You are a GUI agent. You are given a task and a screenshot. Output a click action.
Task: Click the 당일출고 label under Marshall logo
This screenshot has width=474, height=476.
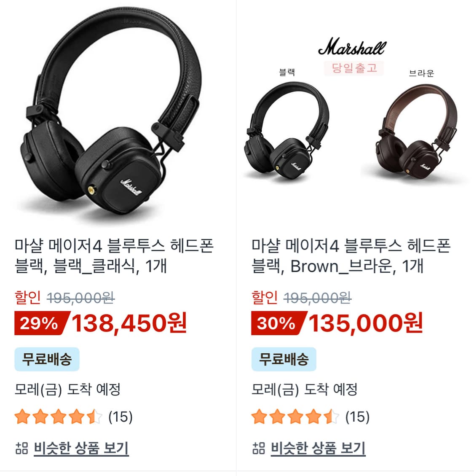[x=354, y=68]
